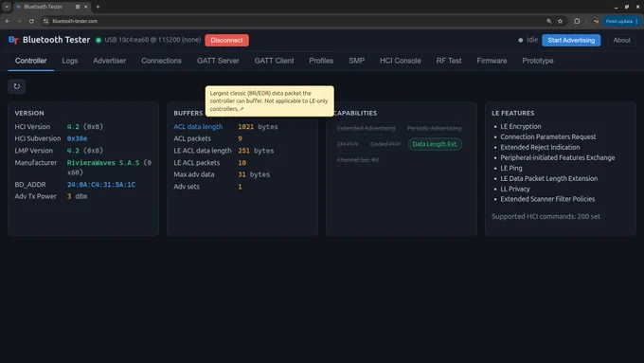Open the external link icon in tooltip
Screen dimensions: 644x363
pos(241,109)
